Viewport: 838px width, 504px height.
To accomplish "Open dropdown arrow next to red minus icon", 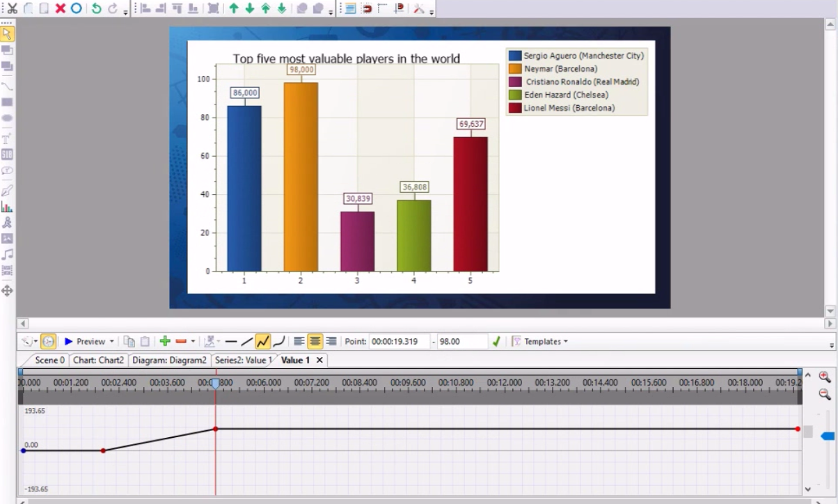I will click(x=193, y=342).
